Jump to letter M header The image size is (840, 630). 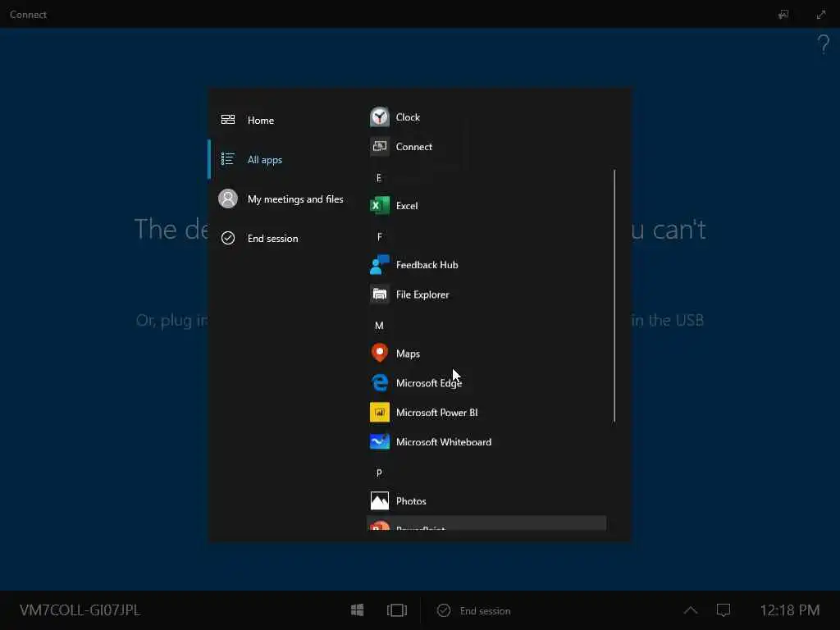379,325
